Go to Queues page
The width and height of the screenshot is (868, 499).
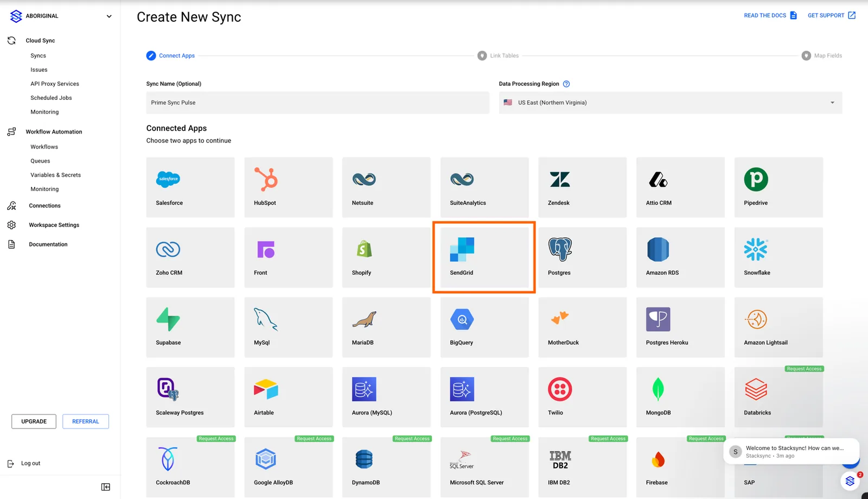point(40,161)
